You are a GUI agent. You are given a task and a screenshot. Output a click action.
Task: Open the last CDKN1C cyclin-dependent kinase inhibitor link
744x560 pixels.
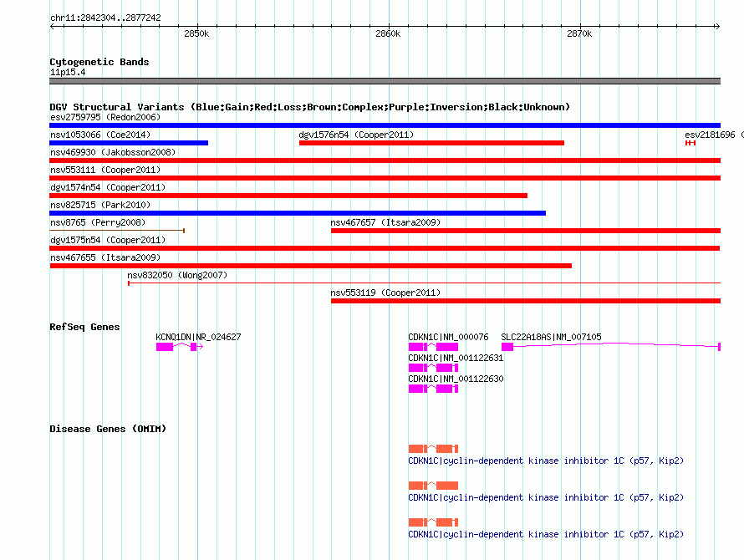tap(546, 534)
